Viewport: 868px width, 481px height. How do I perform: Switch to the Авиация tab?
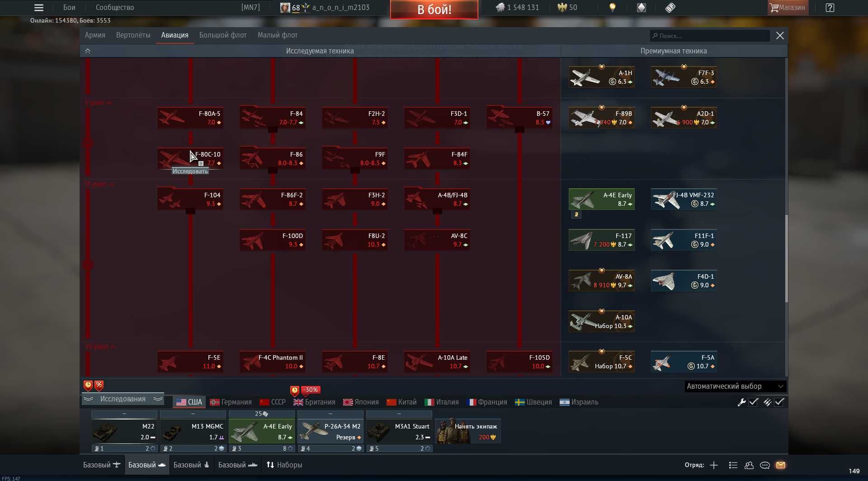pos(175,35)
